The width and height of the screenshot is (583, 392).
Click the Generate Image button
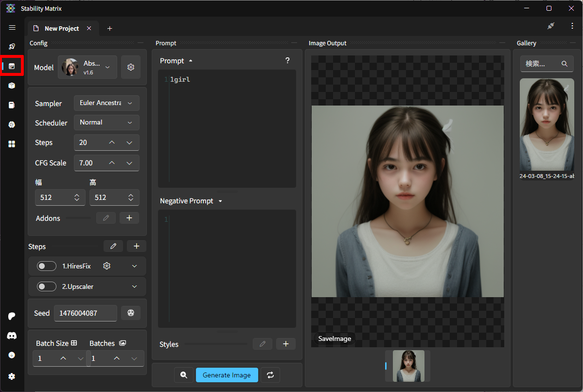(227, 375)
